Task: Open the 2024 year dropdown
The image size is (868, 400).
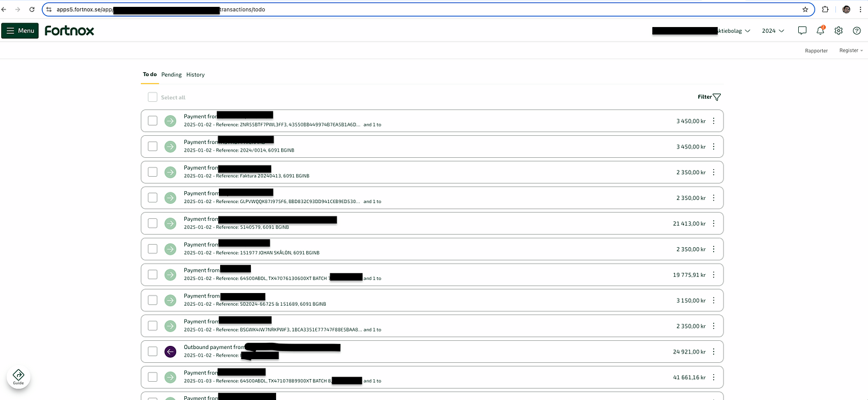Action: click(x=772, y=30)
